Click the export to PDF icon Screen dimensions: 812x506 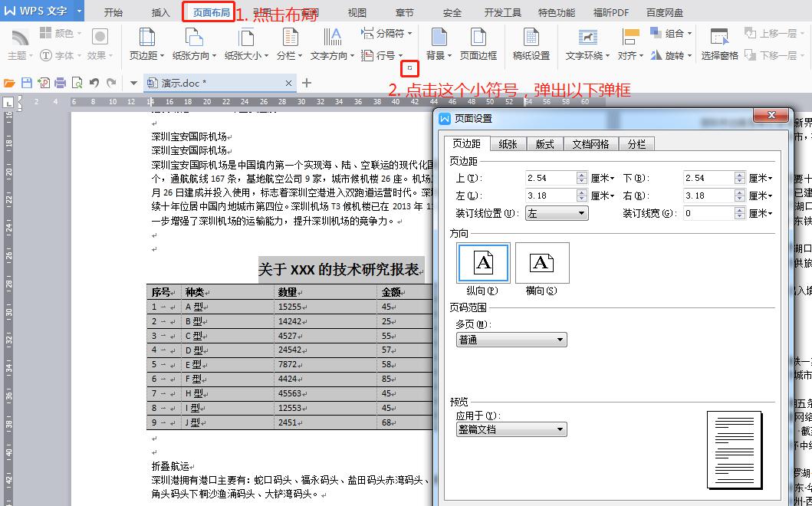(44, 83)
